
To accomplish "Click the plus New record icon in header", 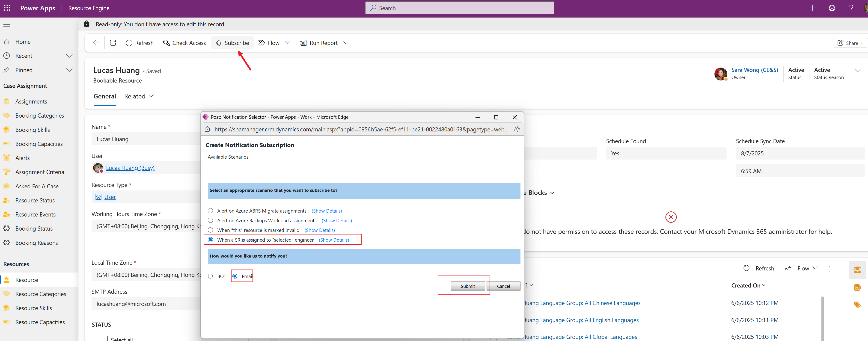I will [812, 8].
